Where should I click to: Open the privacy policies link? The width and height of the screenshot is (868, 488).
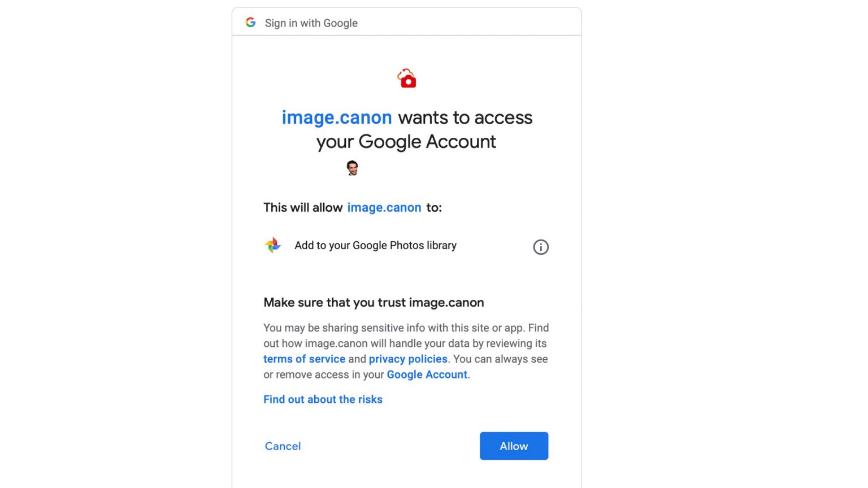click(408, 359)
